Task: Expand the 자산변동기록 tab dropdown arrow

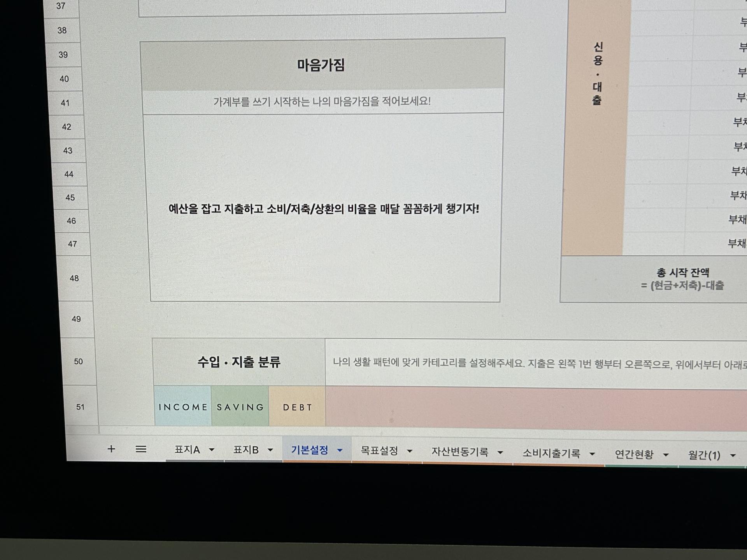Action: (500, 453)
